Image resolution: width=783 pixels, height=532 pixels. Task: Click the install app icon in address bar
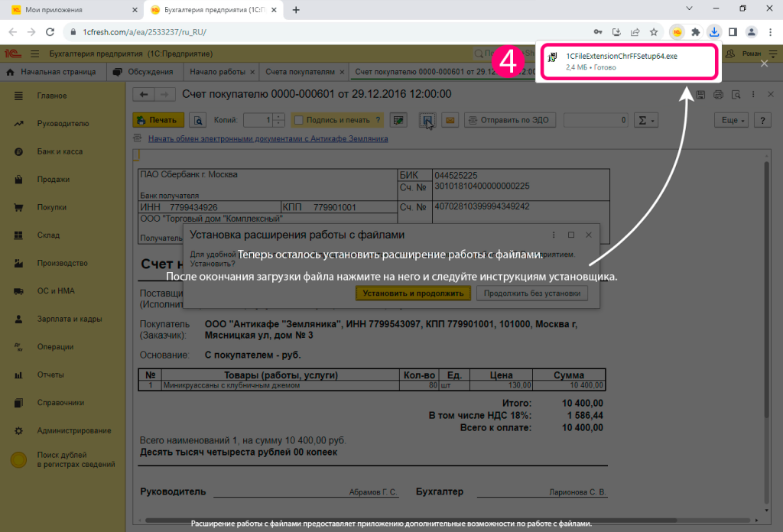pos(617,32)
